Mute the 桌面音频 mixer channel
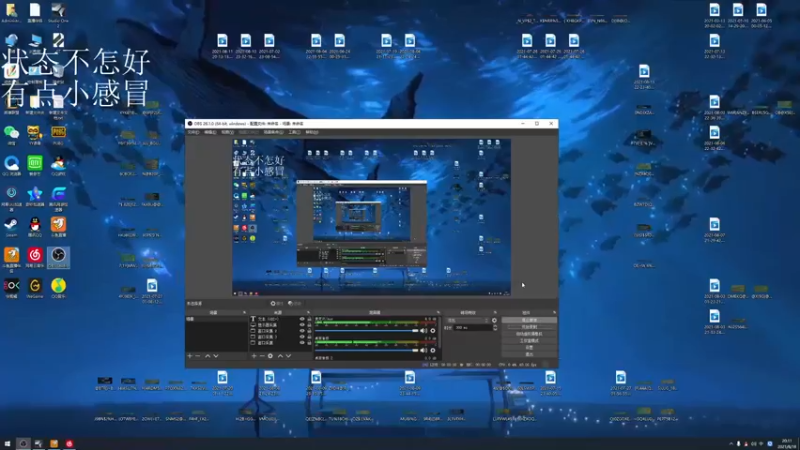 423,351
